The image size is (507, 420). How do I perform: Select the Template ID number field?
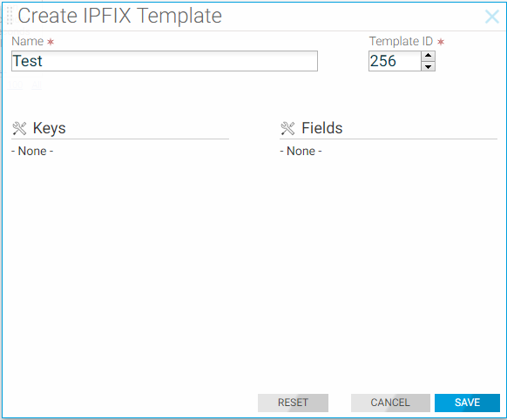[395, 61]
